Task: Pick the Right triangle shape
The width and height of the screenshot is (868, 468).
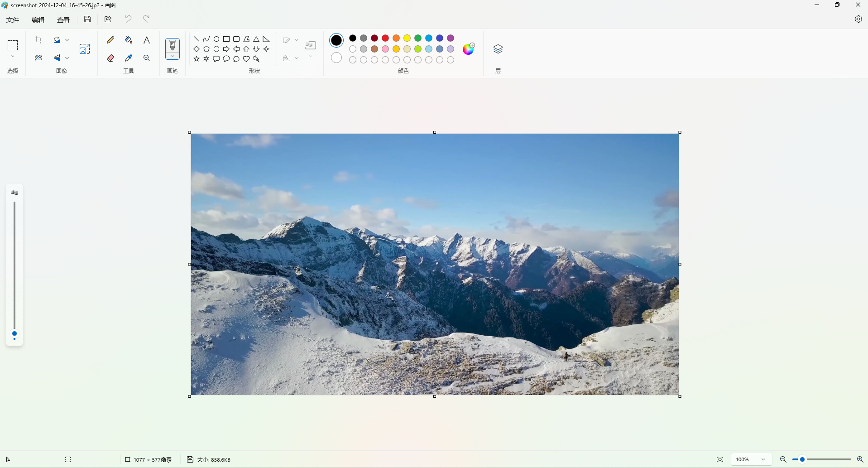Action: coord(266,39)
